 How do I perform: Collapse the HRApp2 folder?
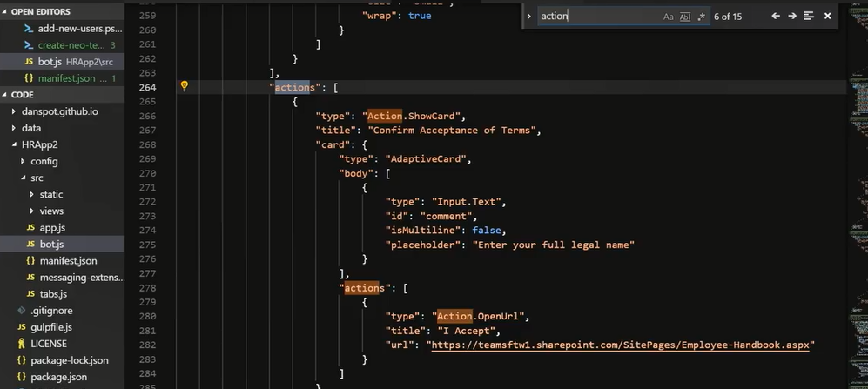click(x=13, y=144)
